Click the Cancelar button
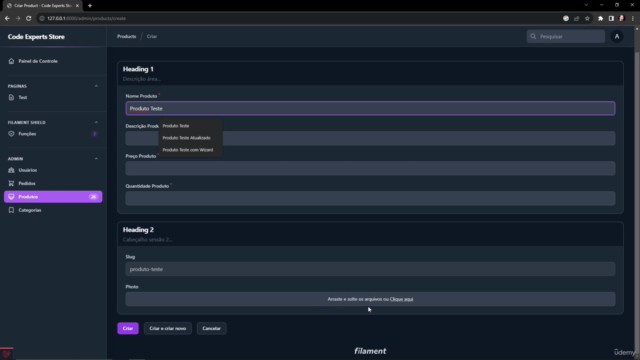The height and width of the screenshot is (360, 640). coord(211,328)
